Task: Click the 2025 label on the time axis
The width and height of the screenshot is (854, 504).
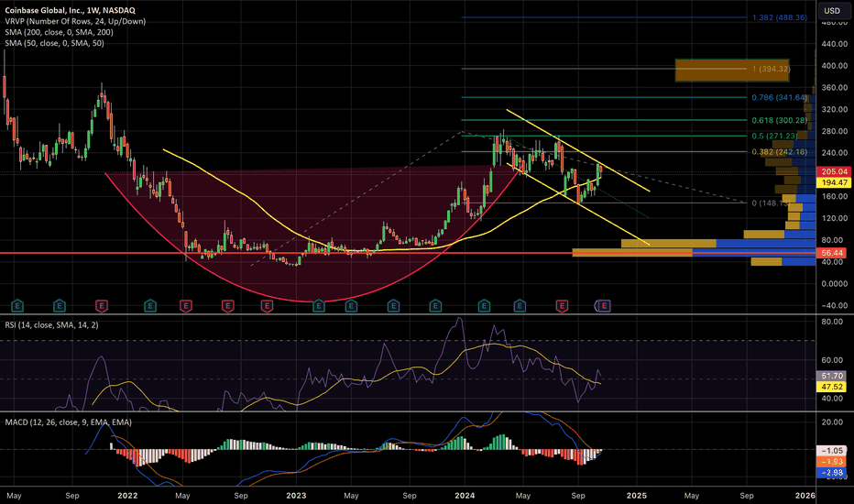Action: (636, 495)
